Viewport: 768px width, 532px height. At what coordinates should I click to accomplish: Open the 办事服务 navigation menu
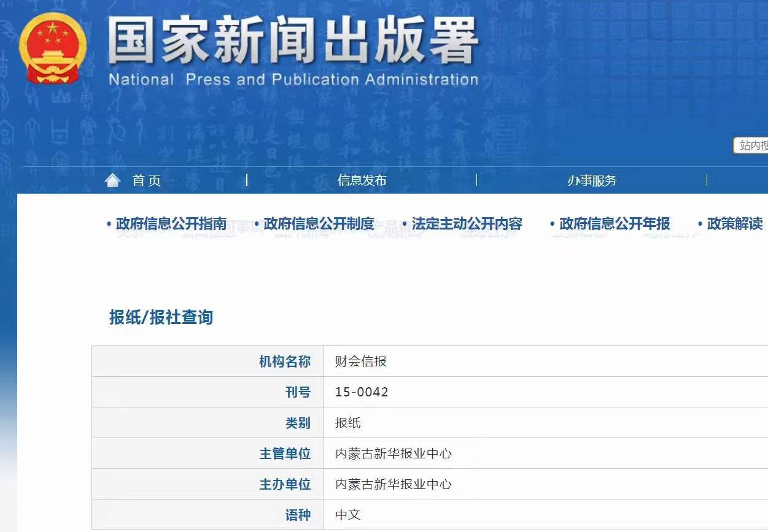(592, 180)
